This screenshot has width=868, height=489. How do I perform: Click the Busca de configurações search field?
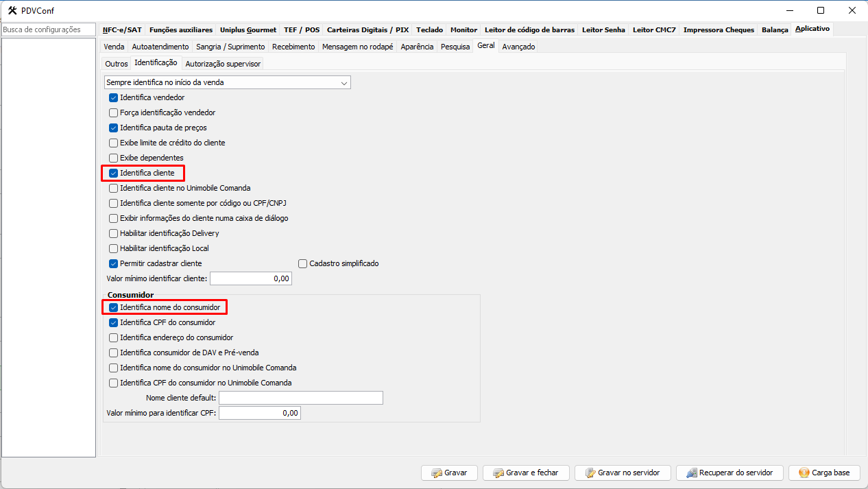tap(48, 29)
